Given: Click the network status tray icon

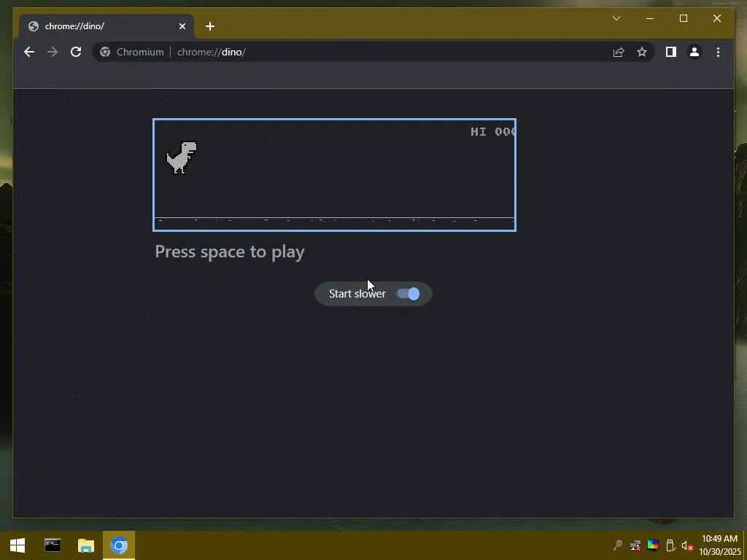Looking at the screenshot, I should click(635, 545).
